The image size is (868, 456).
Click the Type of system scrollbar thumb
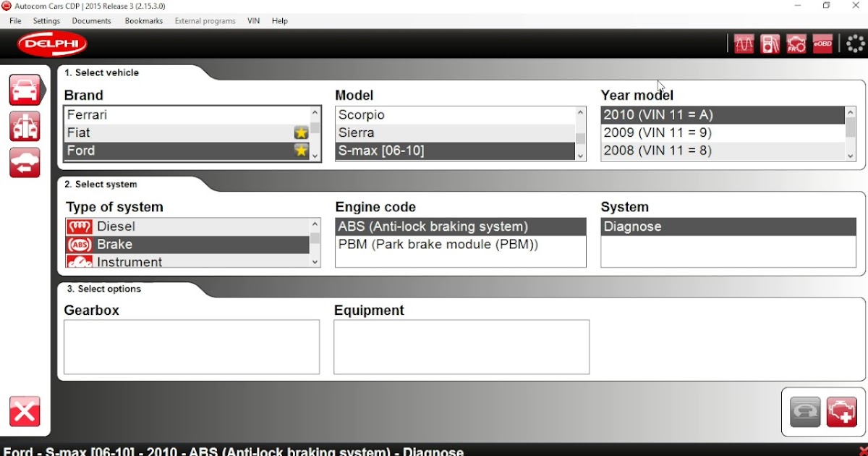pos(315,238)
